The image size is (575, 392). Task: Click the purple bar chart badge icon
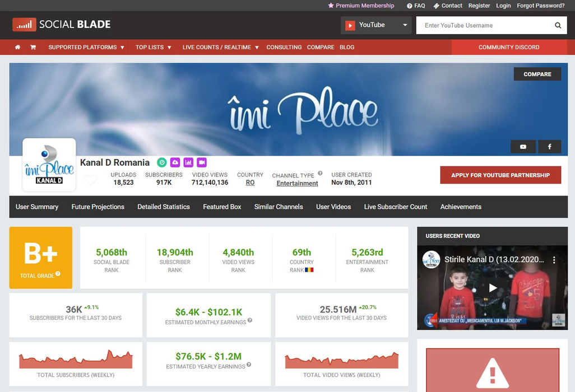(188, 162)
